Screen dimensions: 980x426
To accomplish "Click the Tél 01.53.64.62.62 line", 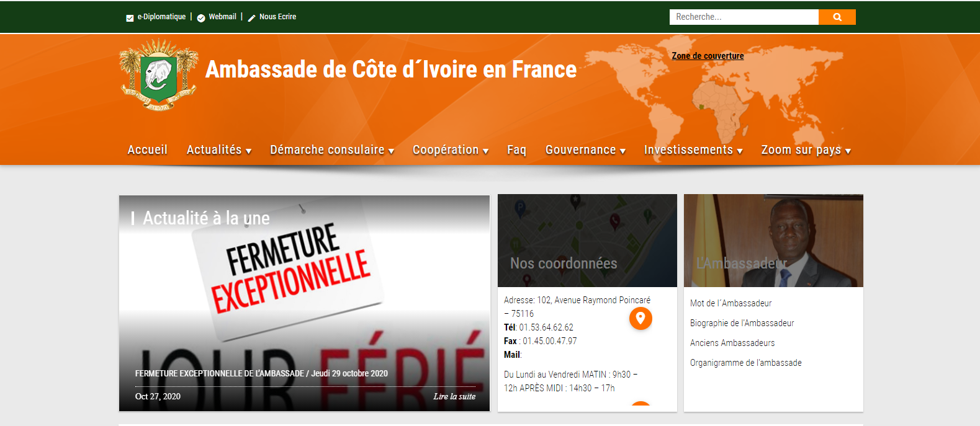I will [539, 327].
